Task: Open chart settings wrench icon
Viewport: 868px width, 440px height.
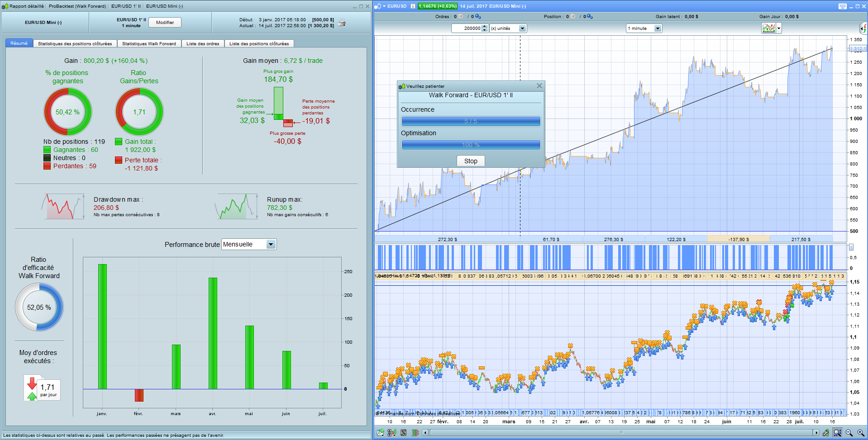Action: (x=826, y=433)
